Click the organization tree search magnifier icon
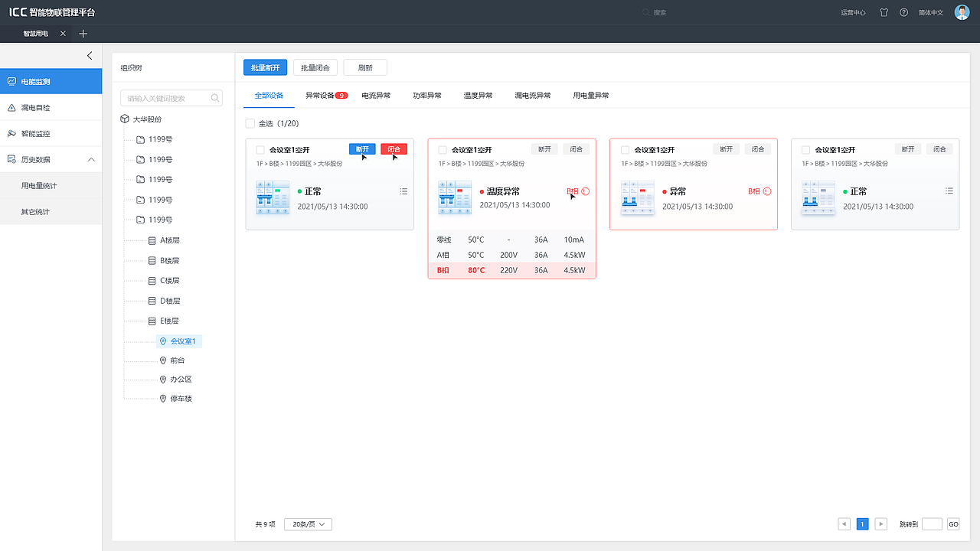The image size is (980, 551). pos(215,98)
